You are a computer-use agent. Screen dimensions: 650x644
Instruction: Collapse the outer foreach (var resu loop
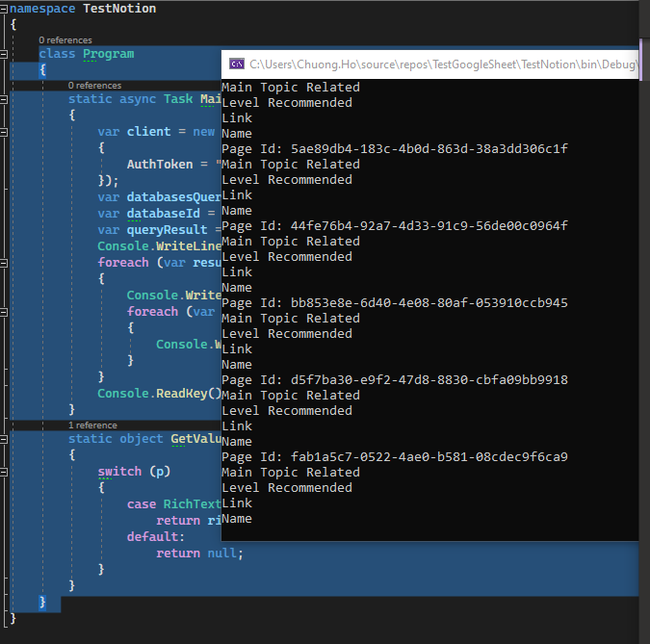tap(3, 263)
